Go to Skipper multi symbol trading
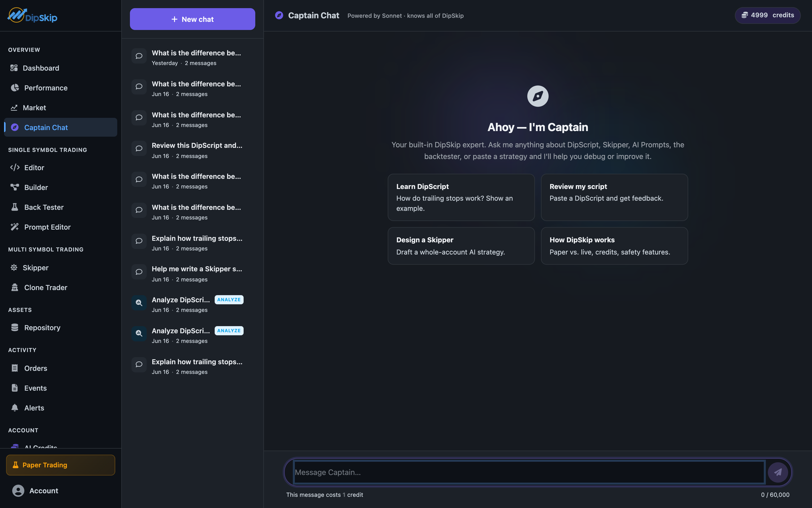812x508 pixels. point(60,268)
